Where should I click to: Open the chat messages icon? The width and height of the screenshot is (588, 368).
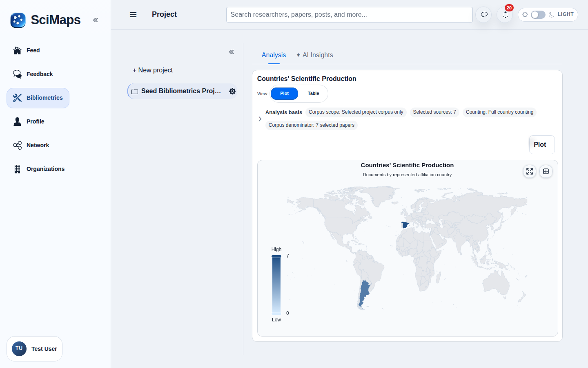tap(484, 15)
